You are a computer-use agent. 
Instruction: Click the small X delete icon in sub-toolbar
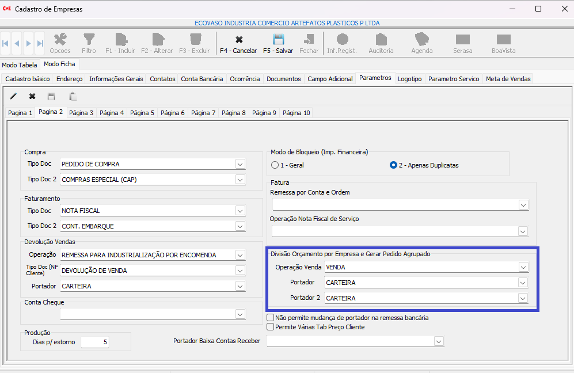point(32,96)
